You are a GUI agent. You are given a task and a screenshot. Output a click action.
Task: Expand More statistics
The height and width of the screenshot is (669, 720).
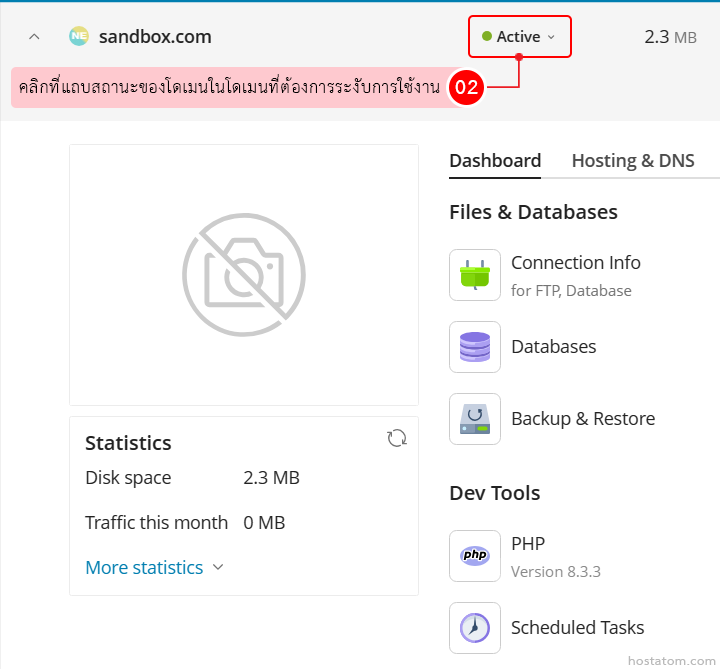click(154, 567)
